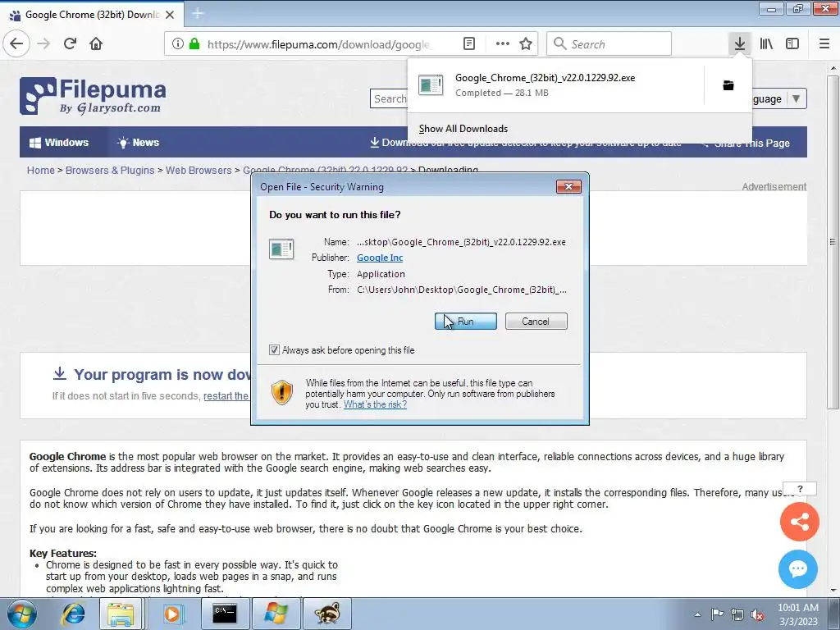
Task: Click the Filepuma logo
Action: click(x=93, y=96)
